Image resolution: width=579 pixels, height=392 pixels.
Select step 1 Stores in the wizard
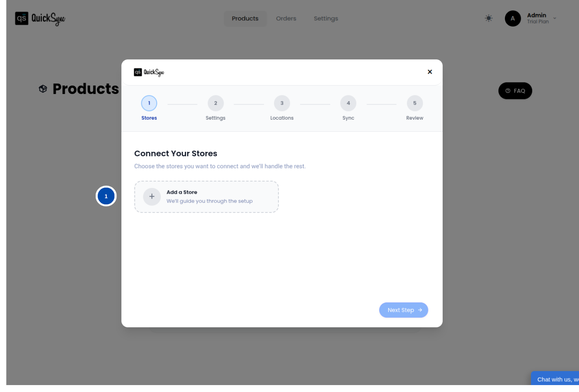point(149,103)
